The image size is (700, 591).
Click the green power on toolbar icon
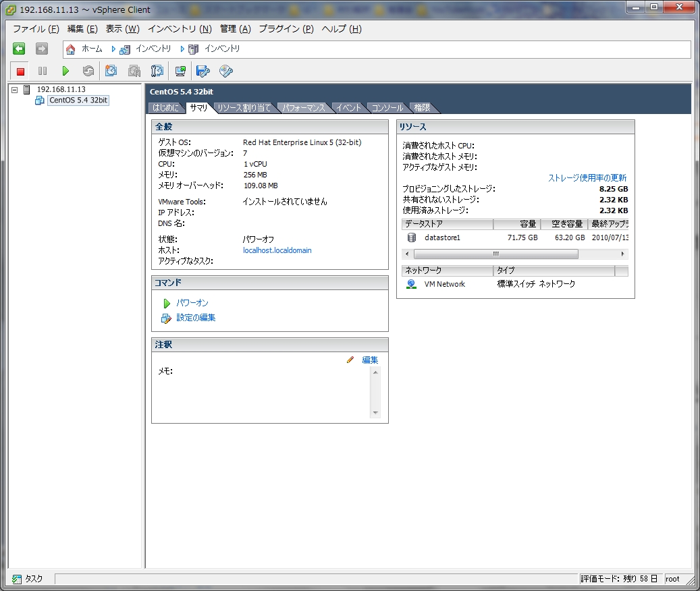[x=65, y=71]
